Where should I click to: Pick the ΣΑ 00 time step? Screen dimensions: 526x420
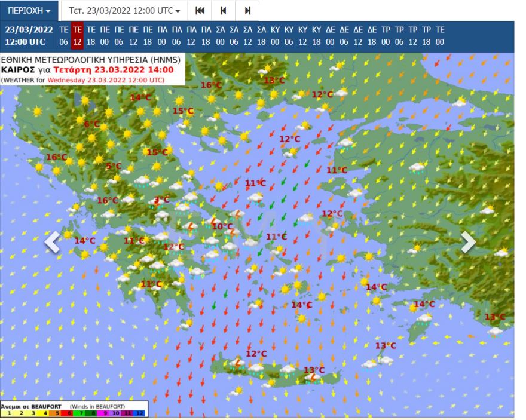coord(220,36)
